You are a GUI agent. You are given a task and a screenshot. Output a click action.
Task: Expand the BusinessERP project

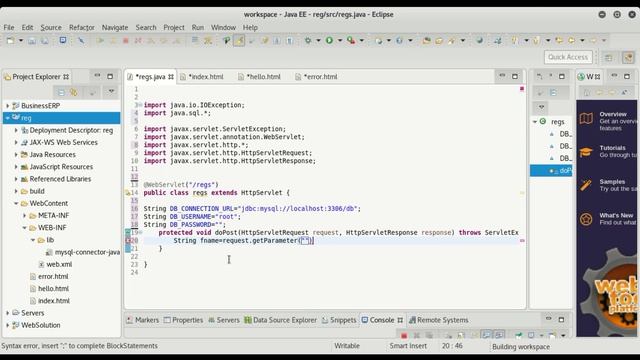7,106
